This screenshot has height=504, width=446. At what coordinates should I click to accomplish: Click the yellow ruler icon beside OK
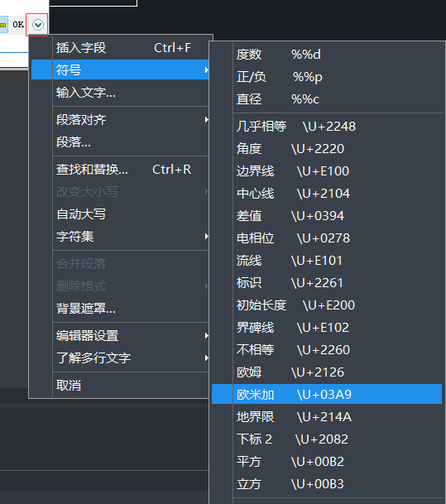point(3,25)
